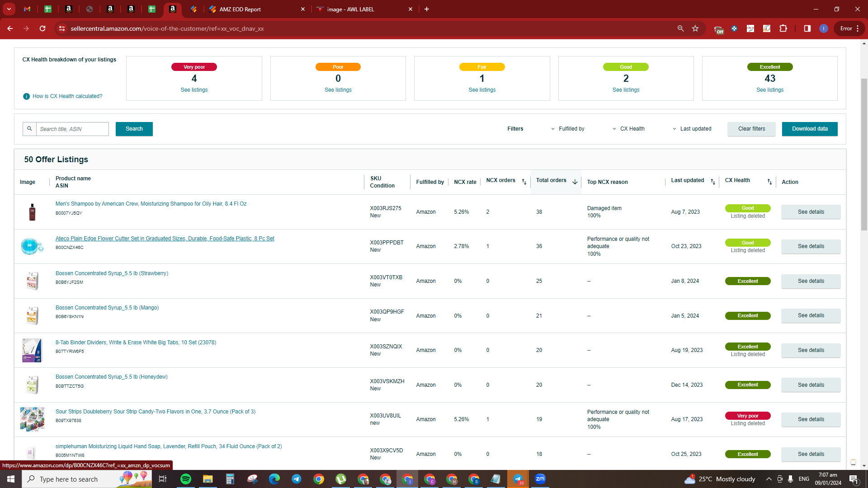868x488 pixels.
Task: Click the Search title, ASIN input field
Action: coord(72,129)
